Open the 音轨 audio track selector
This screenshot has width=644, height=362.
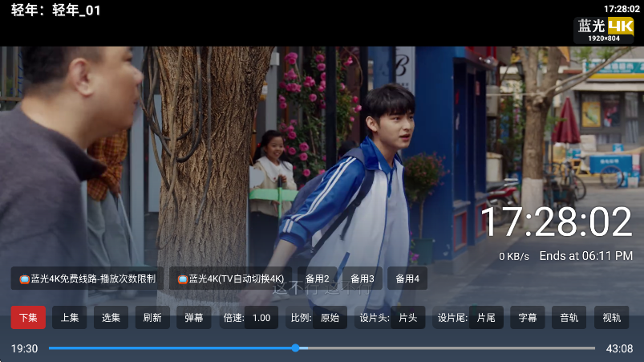tap(569, 317)
